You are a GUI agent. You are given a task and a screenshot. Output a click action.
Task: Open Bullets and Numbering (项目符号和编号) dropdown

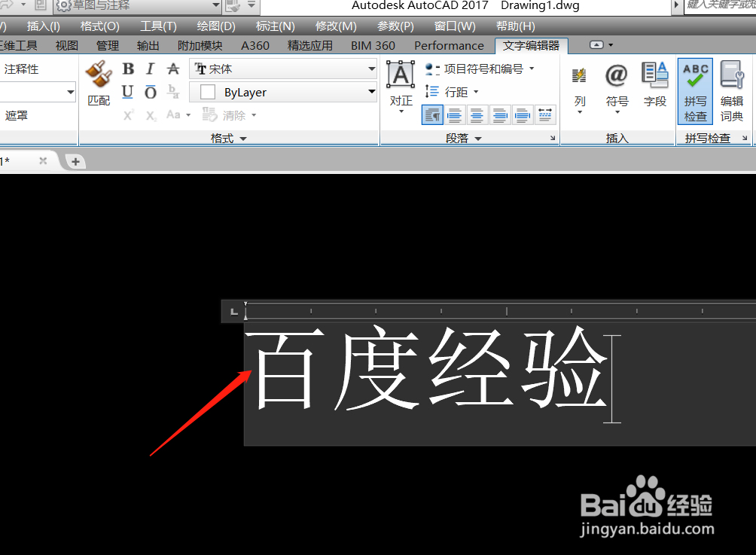pos(480,69)
